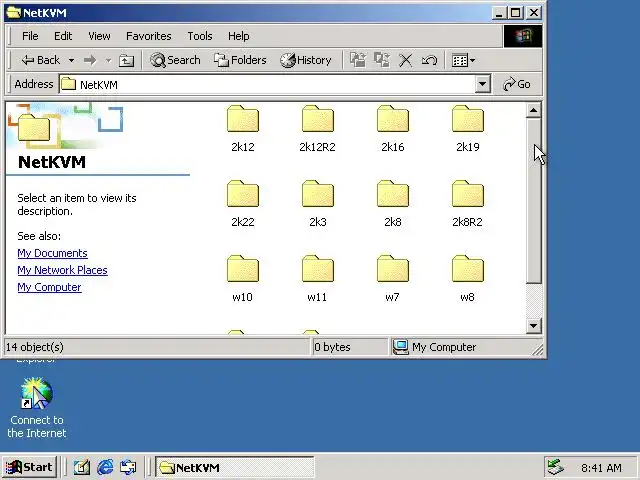Screen dimensions: 640x480
Task: Click the 8:41 AM clock
Action: (x=601, y=468)
